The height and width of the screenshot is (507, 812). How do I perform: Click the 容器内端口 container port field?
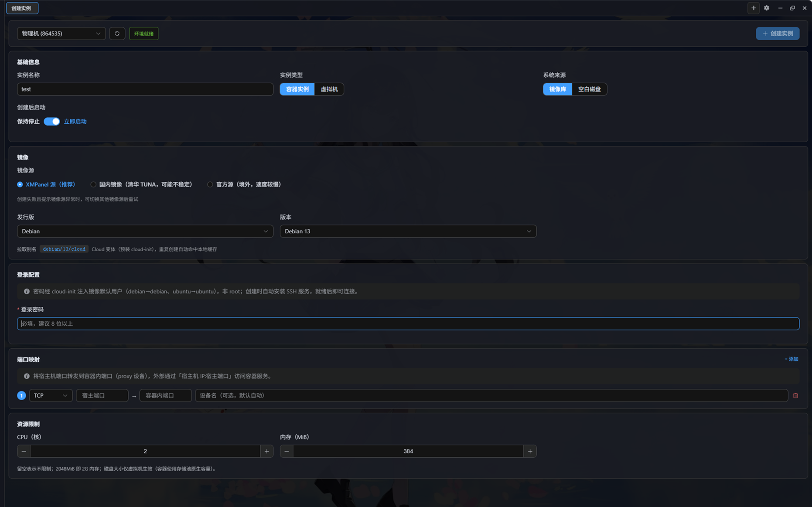click(x=165, y=395)
